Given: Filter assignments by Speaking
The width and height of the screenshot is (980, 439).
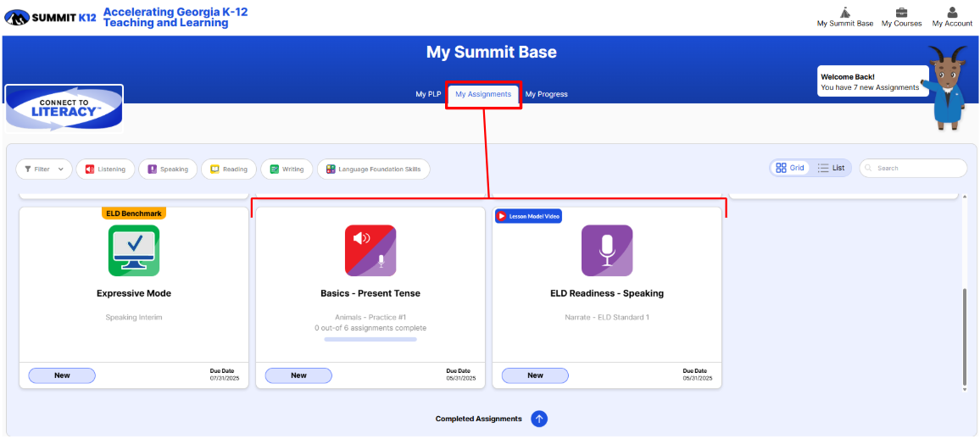Looking at the screenshot, I should (x=168, y=169).
